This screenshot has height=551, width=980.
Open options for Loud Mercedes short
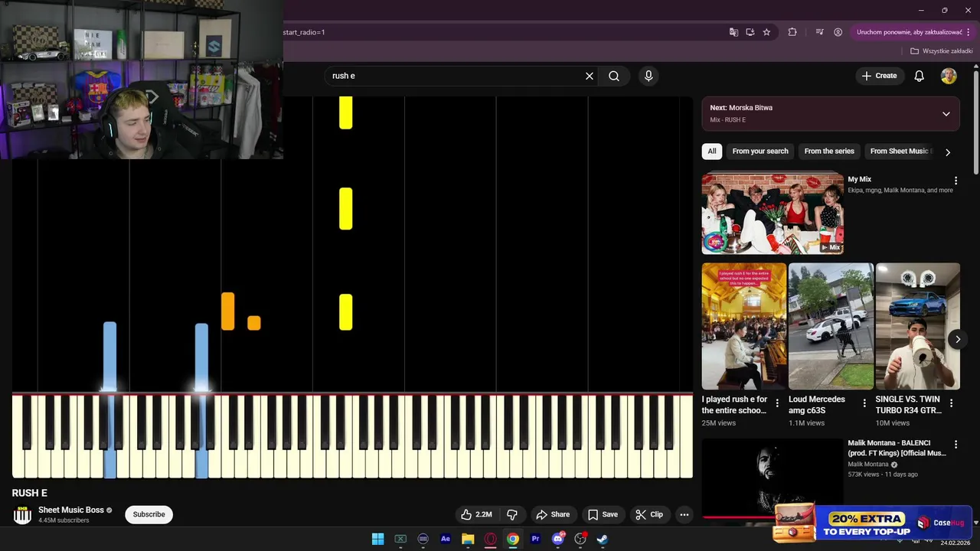tap(864, 403)
